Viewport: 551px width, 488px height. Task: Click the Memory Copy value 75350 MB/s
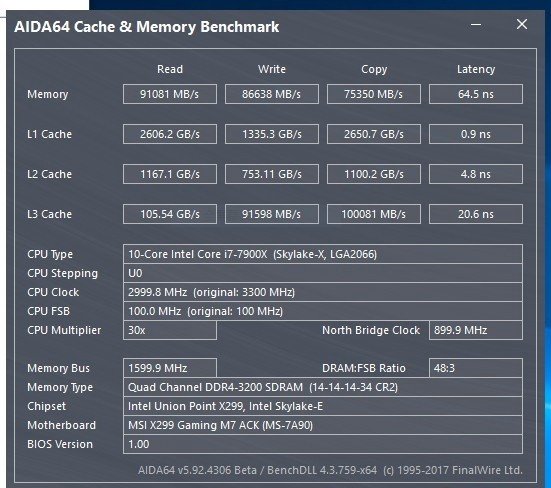pyautogui.click(x=374, y=94)
